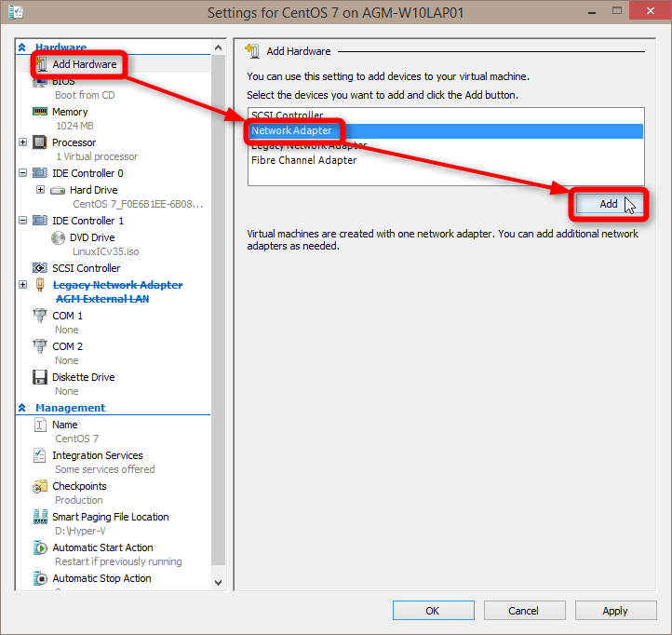Select the DVD Drive entry
This screenshot has width=672, height=635.
click(x=92, y=237)
